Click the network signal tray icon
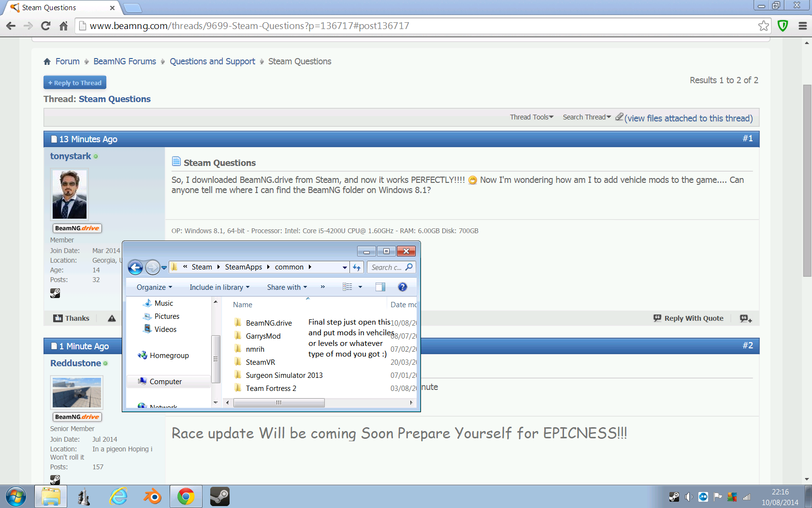Viewport: 812px width, 508px height. [747, 497]
